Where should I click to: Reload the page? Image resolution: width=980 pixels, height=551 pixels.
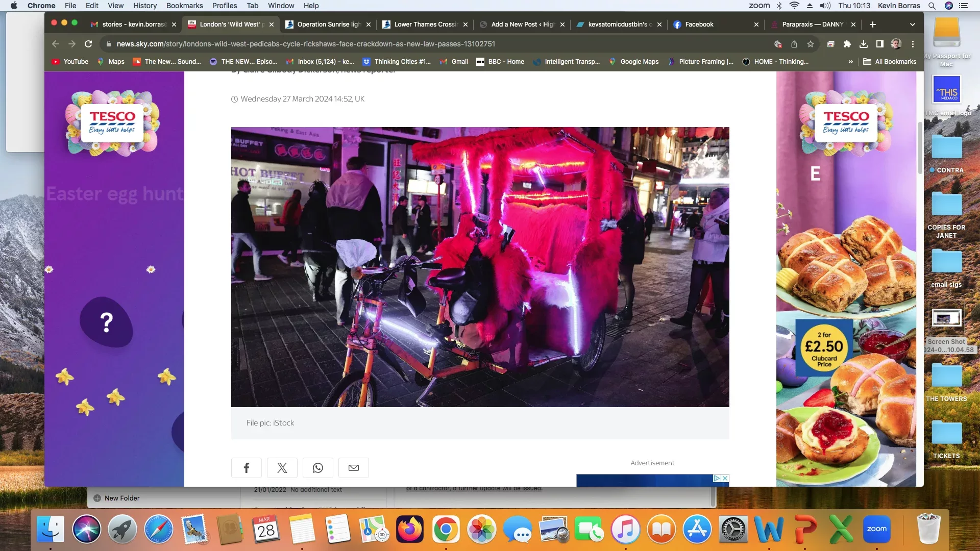[88, 44]
